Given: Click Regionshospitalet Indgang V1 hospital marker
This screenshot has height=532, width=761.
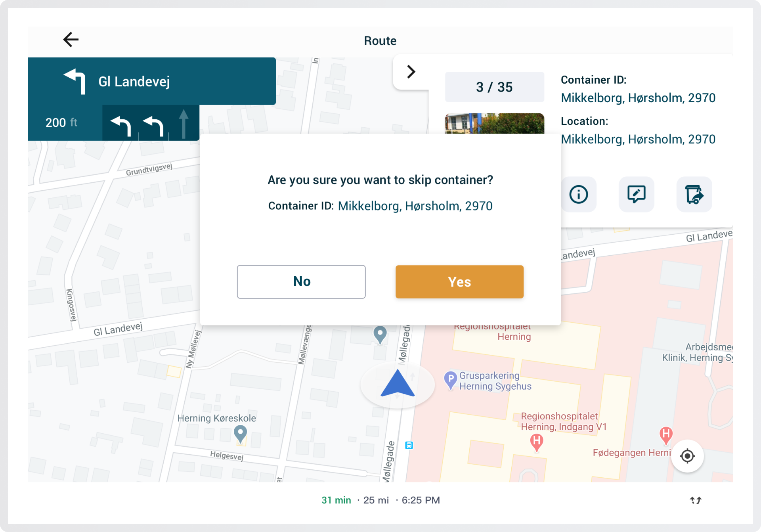Looking at the screenshot, I should (x=536, y=443).
